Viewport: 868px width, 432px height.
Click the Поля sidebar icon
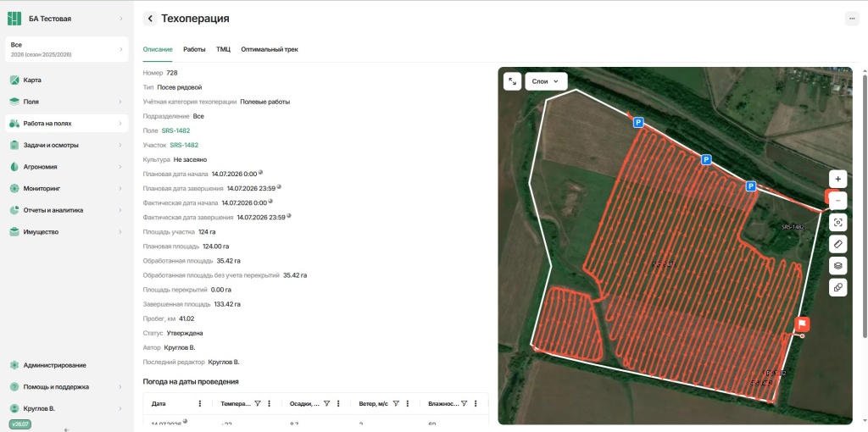click(14, 102)
